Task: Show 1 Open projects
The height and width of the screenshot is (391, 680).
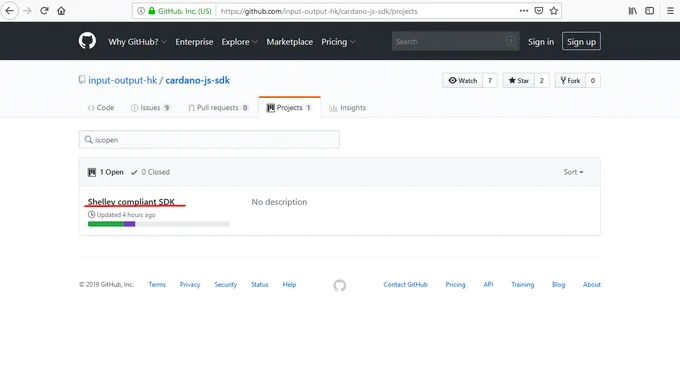Action: pos(106,172)
